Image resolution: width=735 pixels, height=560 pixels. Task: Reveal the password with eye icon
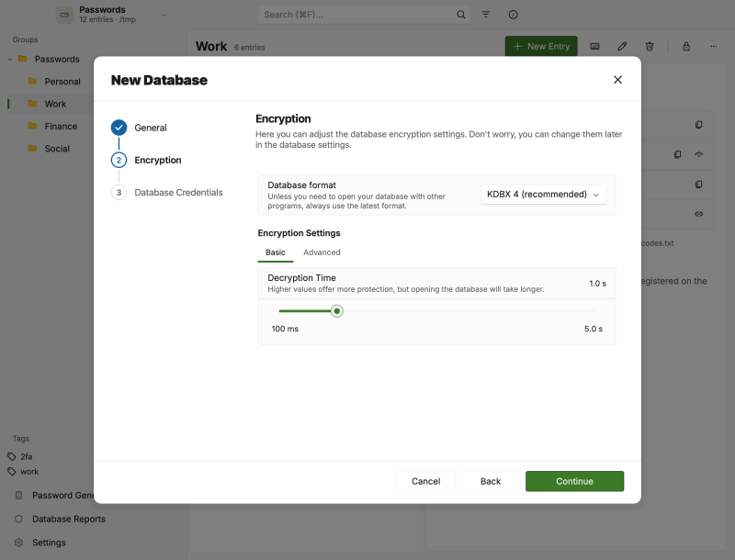click(x=698, y=154)
